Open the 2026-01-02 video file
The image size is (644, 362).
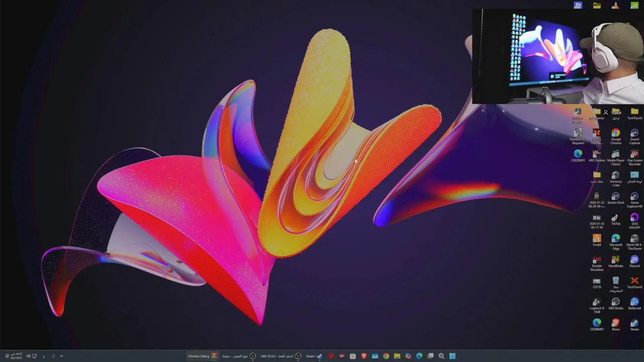pyautogui.click(x=597, y=221)
